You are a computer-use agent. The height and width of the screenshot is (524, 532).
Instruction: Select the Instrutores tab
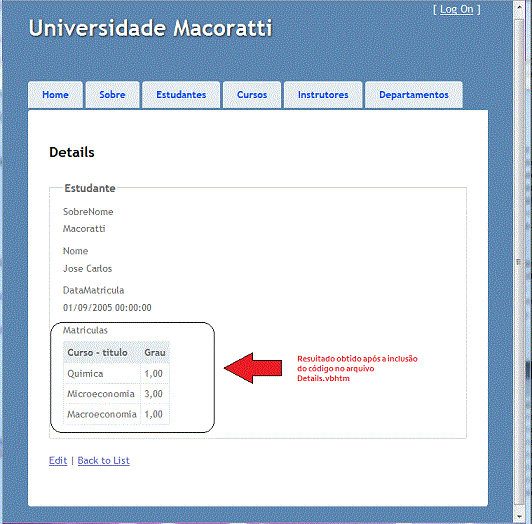(x=323, y=95)
